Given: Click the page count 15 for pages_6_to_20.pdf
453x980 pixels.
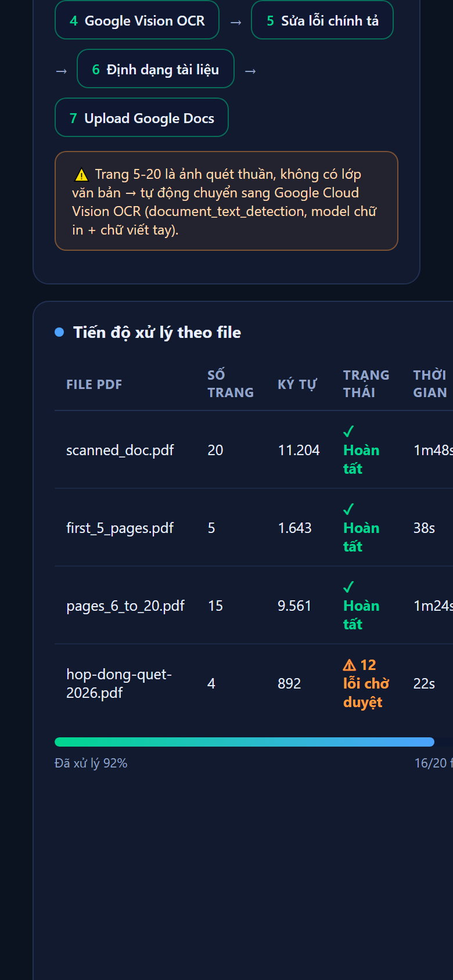Looking at the screenshot, I should [215, 606].
